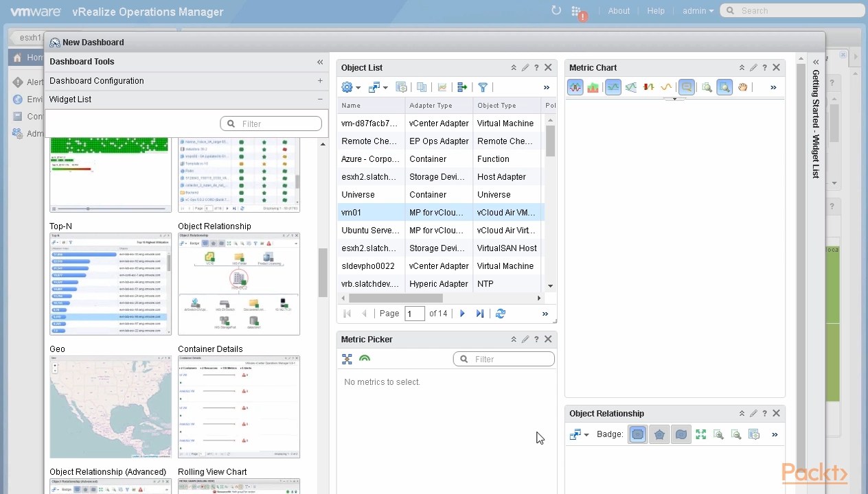
Task: Click the global Search field
Action: click(792, 11)
